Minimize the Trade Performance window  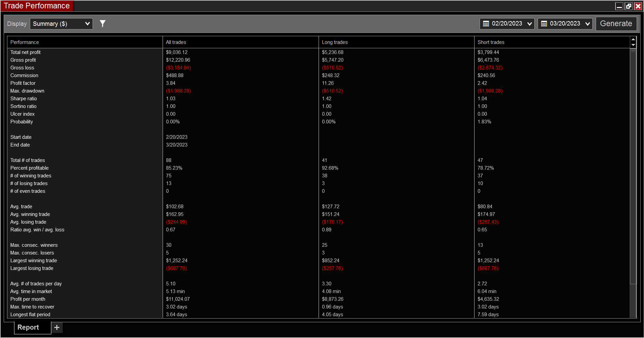click(619, 6)
